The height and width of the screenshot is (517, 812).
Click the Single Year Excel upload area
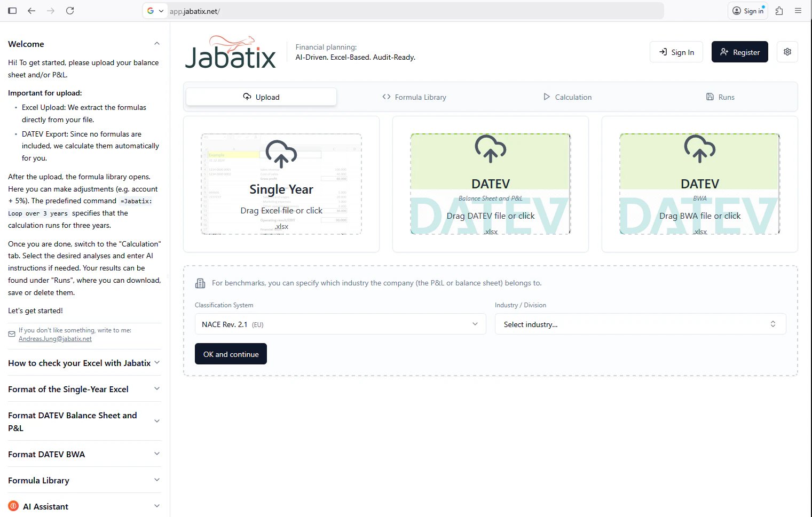pos(281,184)
